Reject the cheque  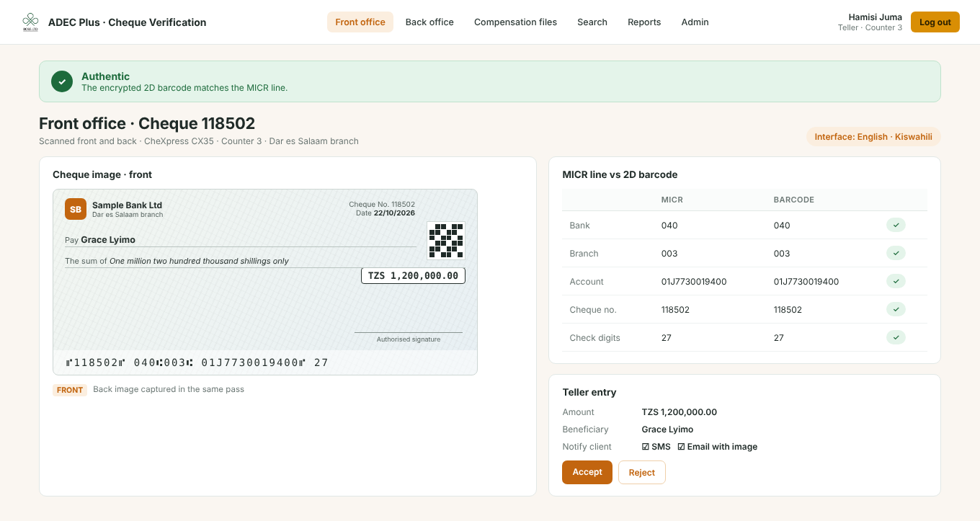pyautogui.click(x=642, y=473)
